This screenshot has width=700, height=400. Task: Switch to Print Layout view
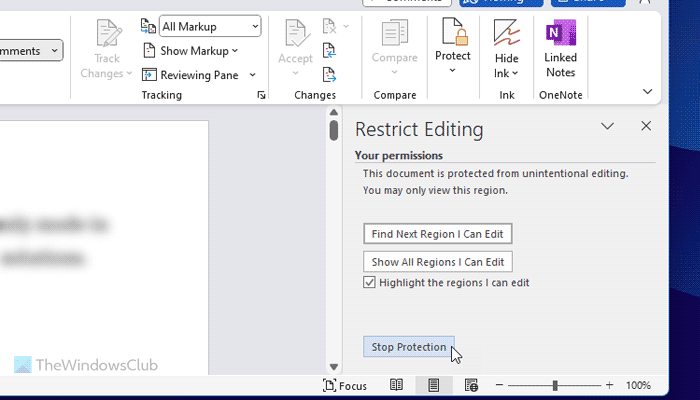[433, 385]
